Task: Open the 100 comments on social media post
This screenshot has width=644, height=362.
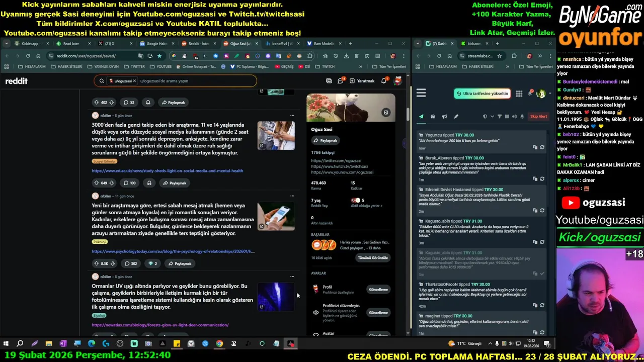Action: 130,183
